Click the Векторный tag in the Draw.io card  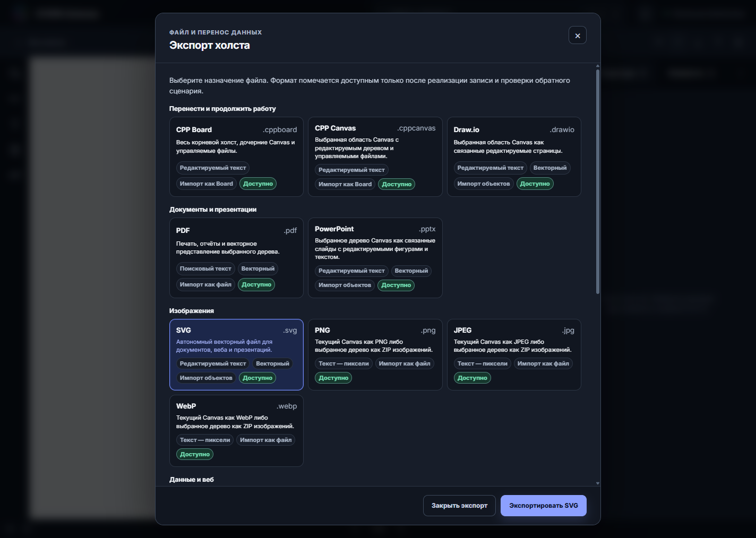pyautogui.click(x=550, y=168)
